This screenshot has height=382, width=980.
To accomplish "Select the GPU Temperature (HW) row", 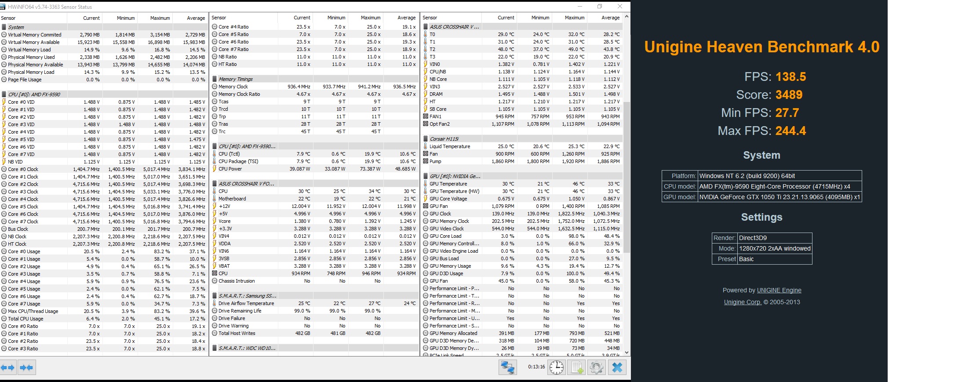I will (x=522, y=191).
